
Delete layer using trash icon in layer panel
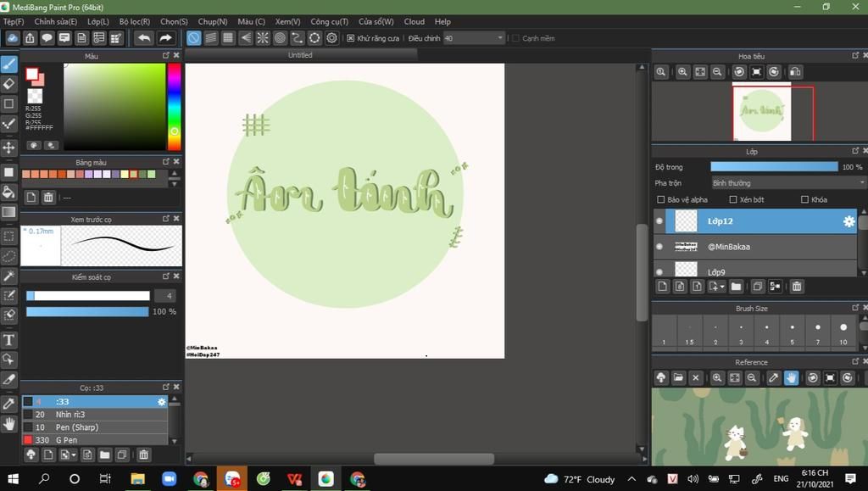click(x=797, y=287)
